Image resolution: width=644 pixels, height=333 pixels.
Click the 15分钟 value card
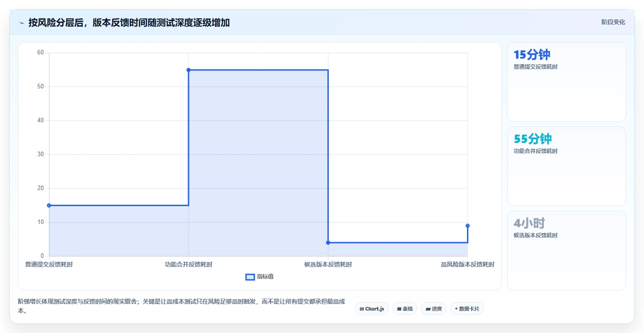(567, 82)
